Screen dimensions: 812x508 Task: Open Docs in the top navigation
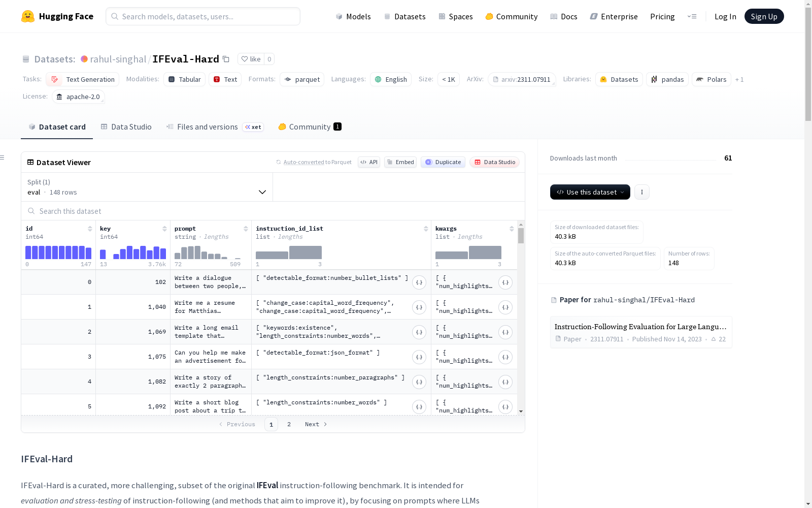pos(564,16)
